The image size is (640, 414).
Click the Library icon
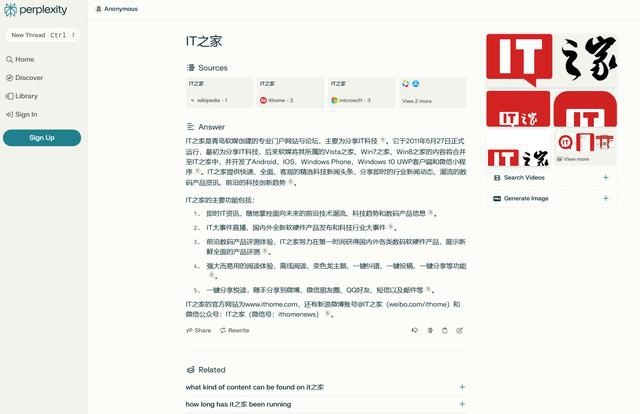coord(9,96)
